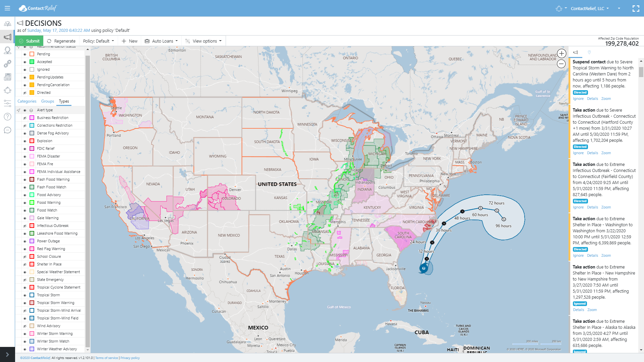Zoom to Washington shelter recommendation

[606, 255]
